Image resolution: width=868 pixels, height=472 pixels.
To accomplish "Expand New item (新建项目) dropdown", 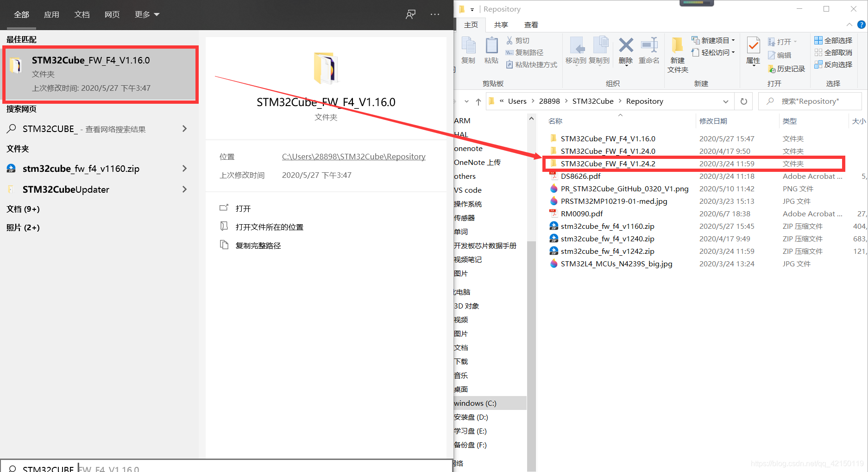I will pos(733,40).
